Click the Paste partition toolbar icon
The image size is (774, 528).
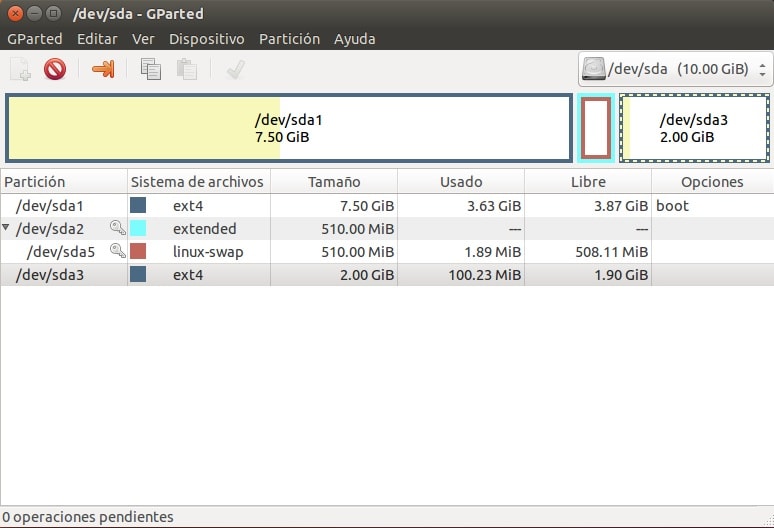point(187,69)
